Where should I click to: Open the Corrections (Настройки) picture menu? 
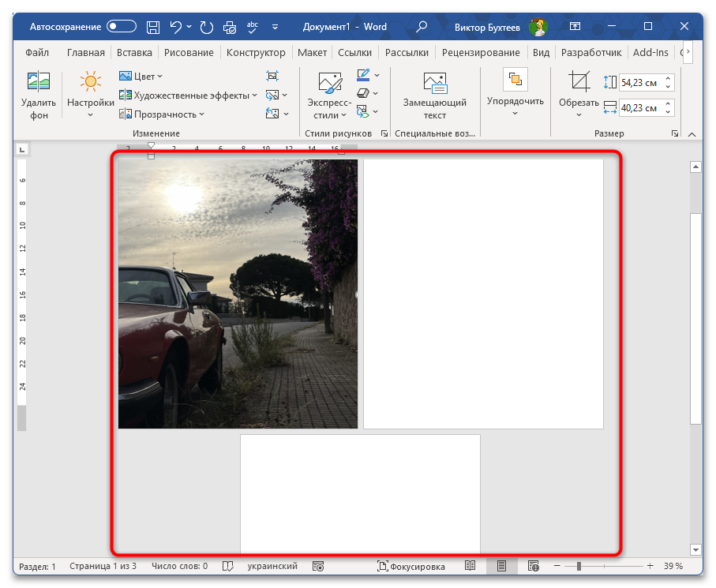[91, 94]
